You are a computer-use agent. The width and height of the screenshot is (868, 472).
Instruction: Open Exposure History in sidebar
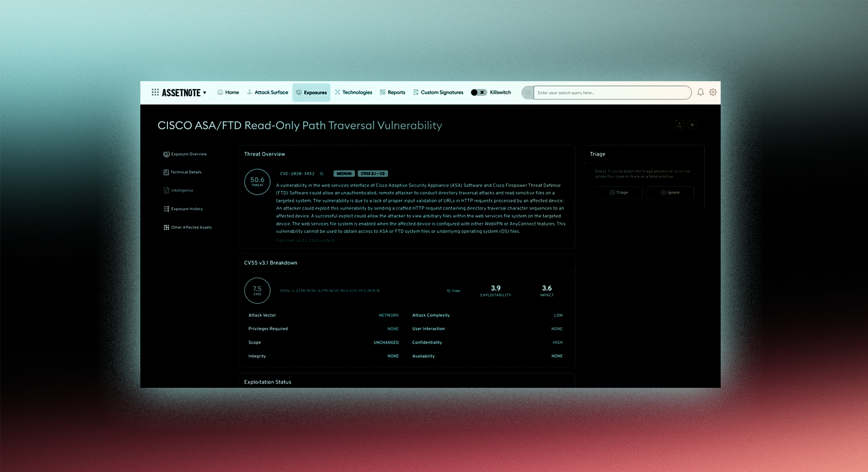click(183, 209)
